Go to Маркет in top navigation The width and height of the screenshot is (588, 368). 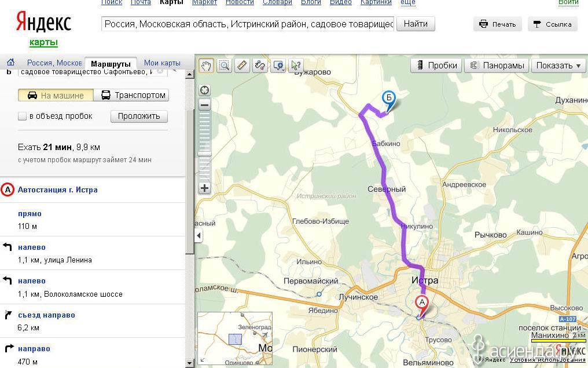pyautogui.click(x=204, y=2)
